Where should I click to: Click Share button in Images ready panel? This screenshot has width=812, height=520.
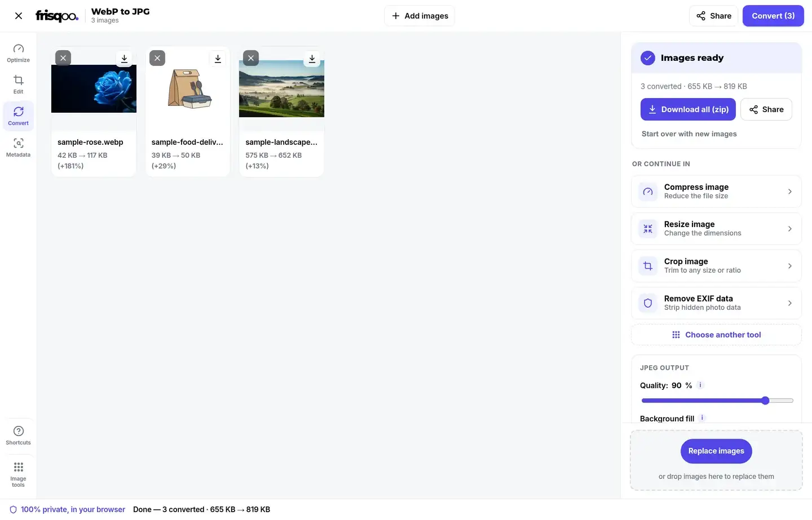pos(766,109)
